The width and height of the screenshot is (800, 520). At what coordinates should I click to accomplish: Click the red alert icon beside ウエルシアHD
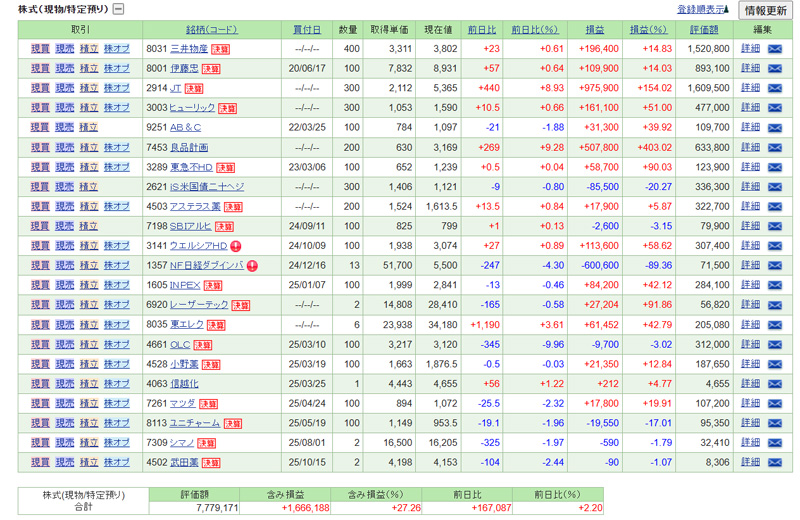point(235,246)
